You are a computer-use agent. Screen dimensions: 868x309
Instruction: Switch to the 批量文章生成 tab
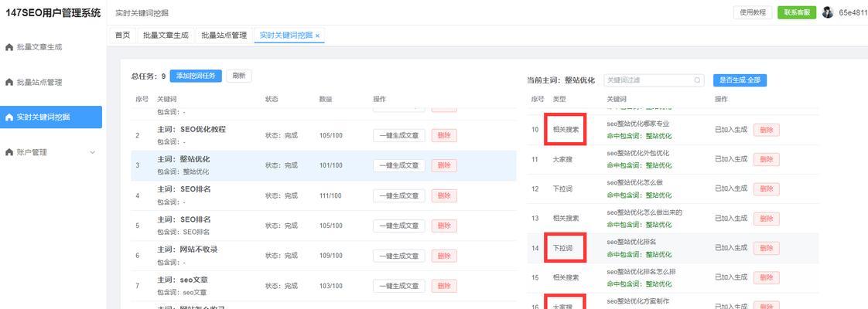pyautogui.click(x=166, y=36)
